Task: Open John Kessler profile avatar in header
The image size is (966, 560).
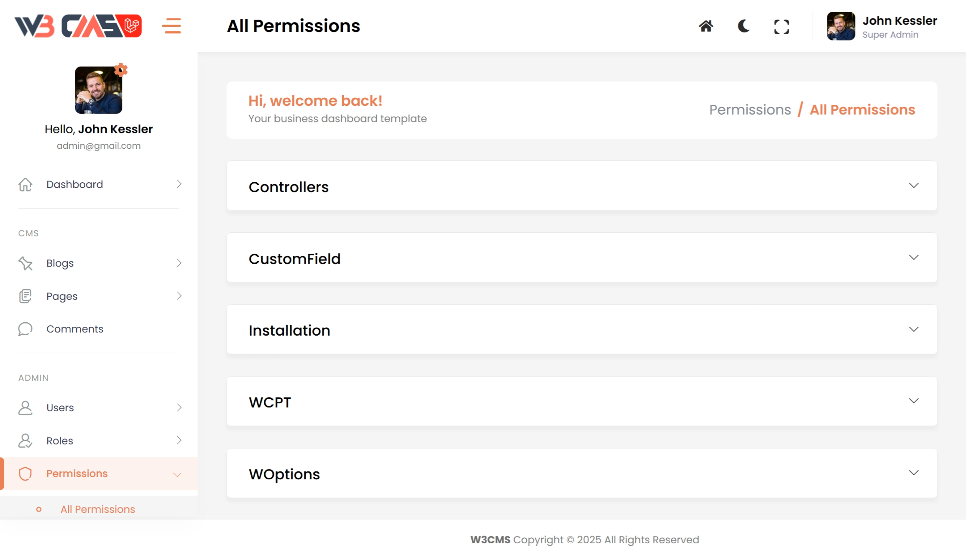Action: 841,26
